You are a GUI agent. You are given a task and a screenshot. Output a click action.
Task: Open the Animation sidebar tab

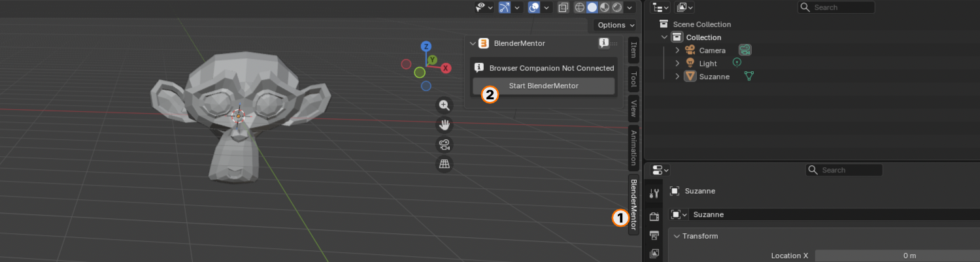[x=633, y=148]
